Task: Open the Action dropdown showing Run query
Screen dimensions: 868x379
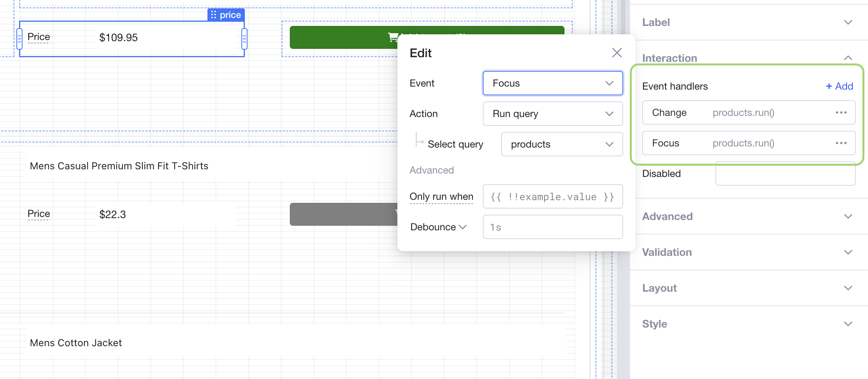Action: point(552,114)
